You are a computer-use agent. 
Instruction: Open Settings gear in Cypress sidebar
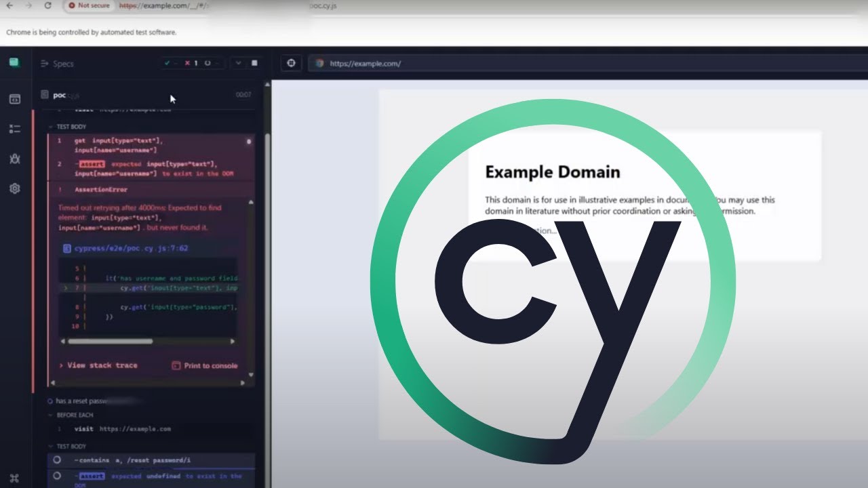pos(14,188)
